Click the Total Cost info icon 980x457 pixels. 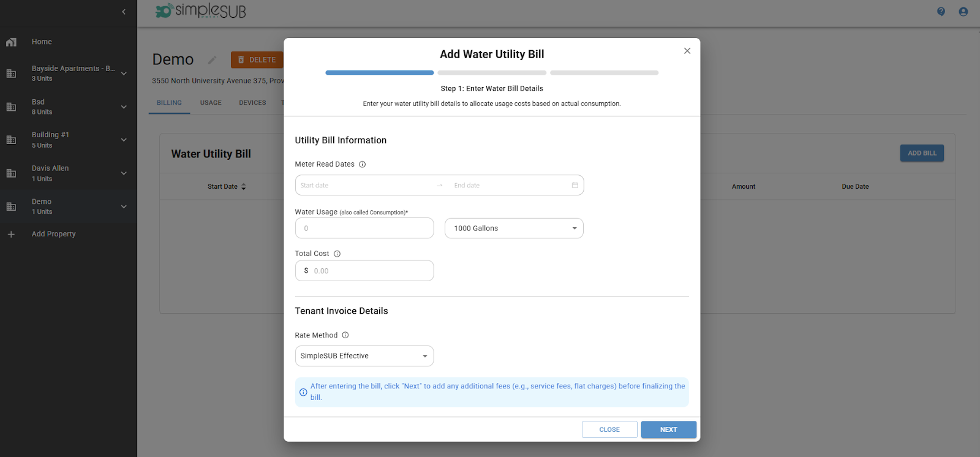point(337,254)
